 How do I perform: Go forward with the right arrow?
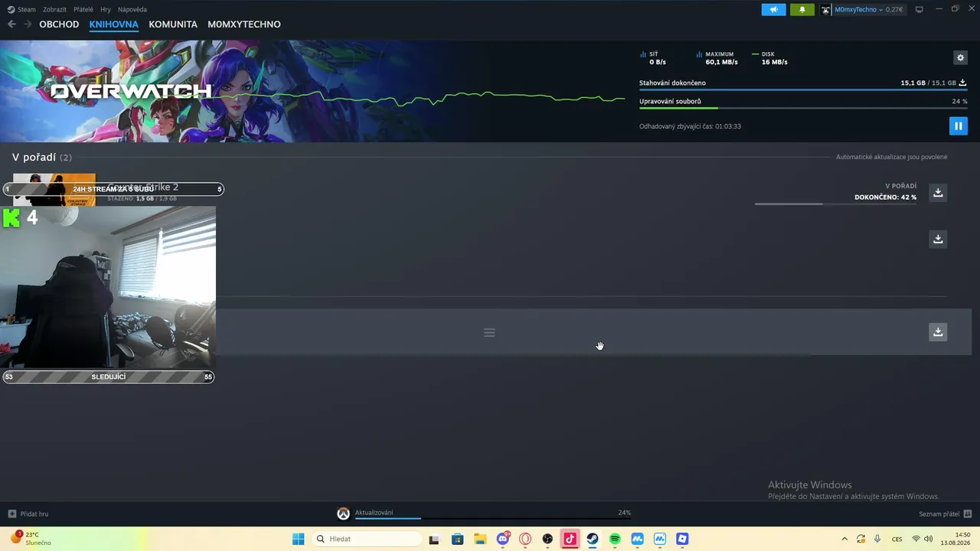point(28,24)
